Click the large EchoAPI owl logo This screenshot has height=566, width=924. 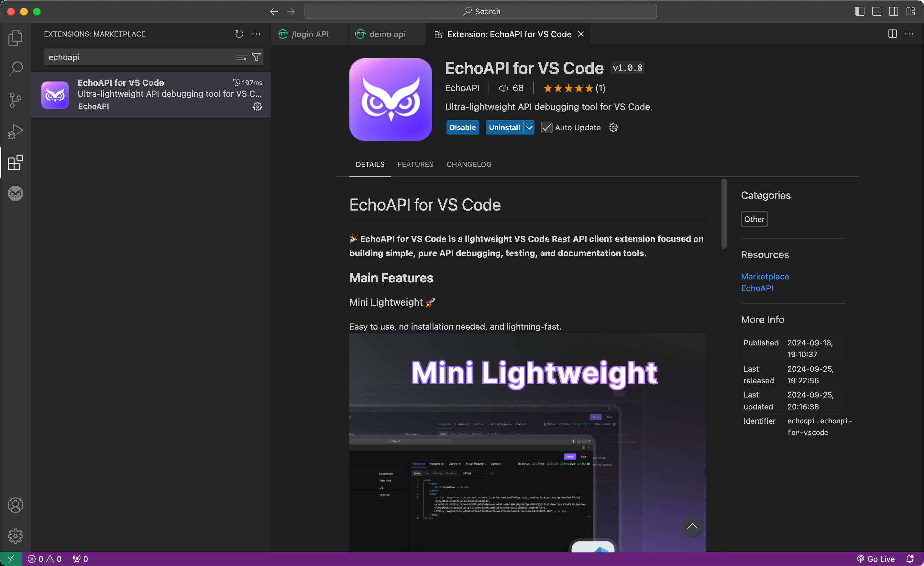[390, 99]
